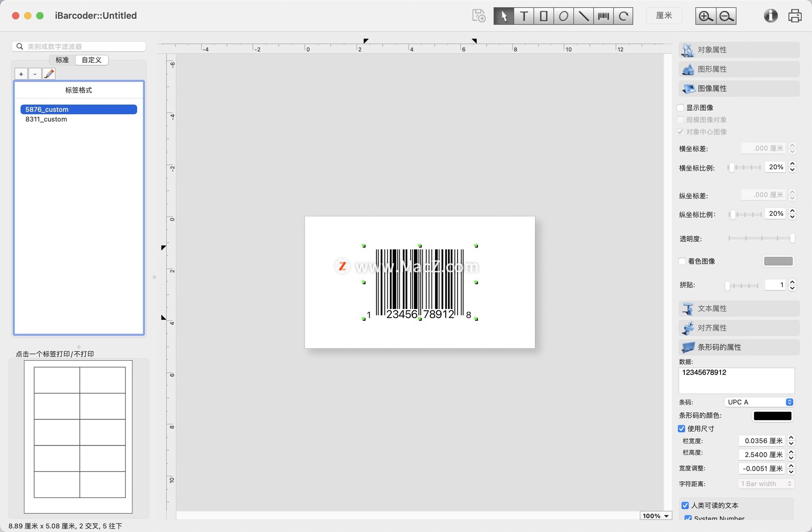This screenshot has height=532, width=812.
Task: Toggle the 规模图像对象 checkbox
Action: (680, 120)
